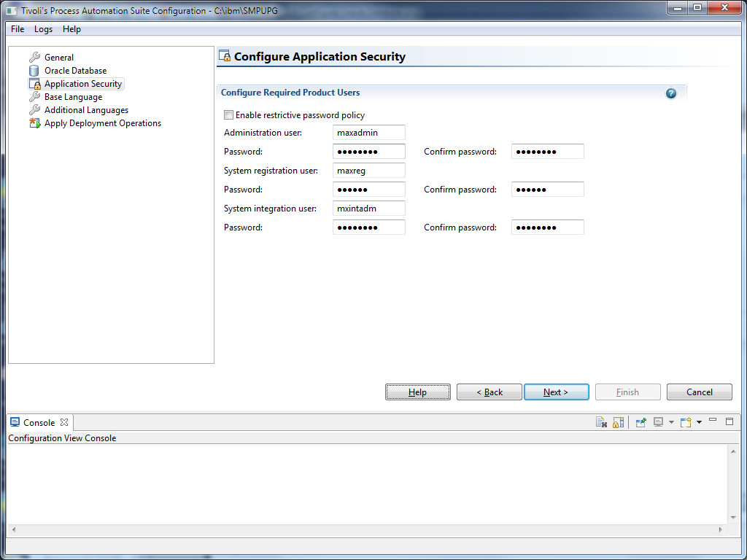The width and height of the screenshot is (747, 560).
Task: Click Confirm password field for Administration user
Action: 547,152
